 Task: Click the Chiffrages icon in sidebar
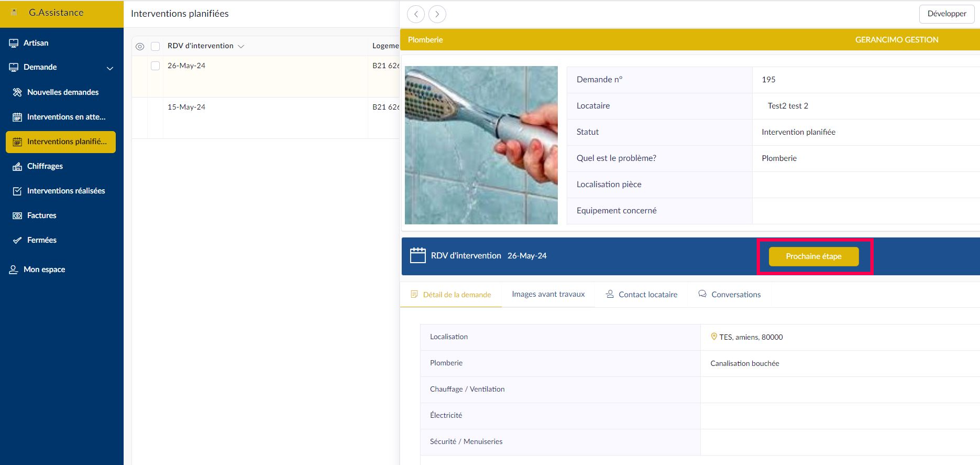(17, 166)
